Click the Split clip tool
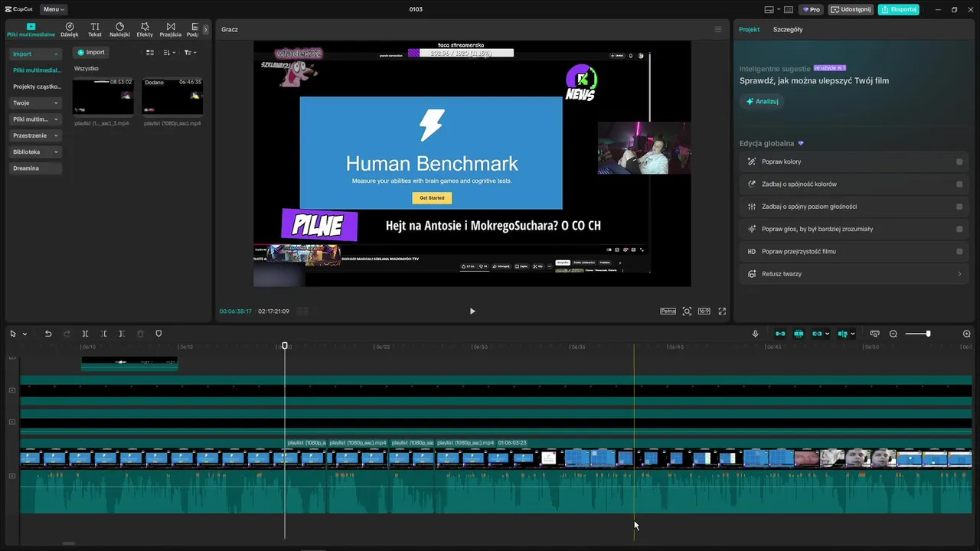Image resolution: width=980 pixels, height=551 pixels. click(85, 334)
